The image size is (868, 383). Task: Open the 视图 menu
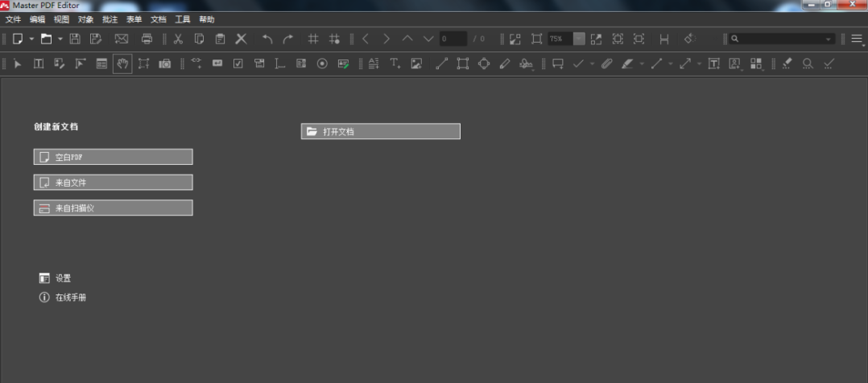61,19
